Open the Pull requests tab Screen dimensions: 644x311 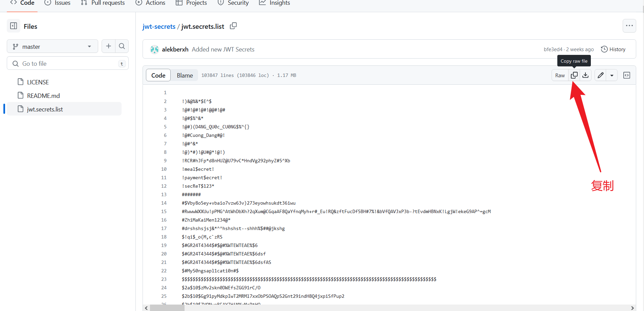103,3
